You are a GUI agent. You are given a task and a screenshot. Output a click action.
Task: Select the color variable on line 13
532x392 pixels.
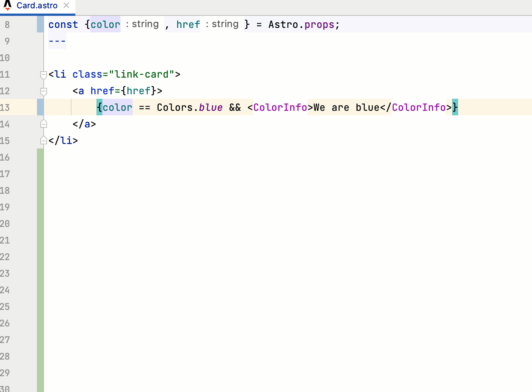pyautogui.click(x=117, y=107)
